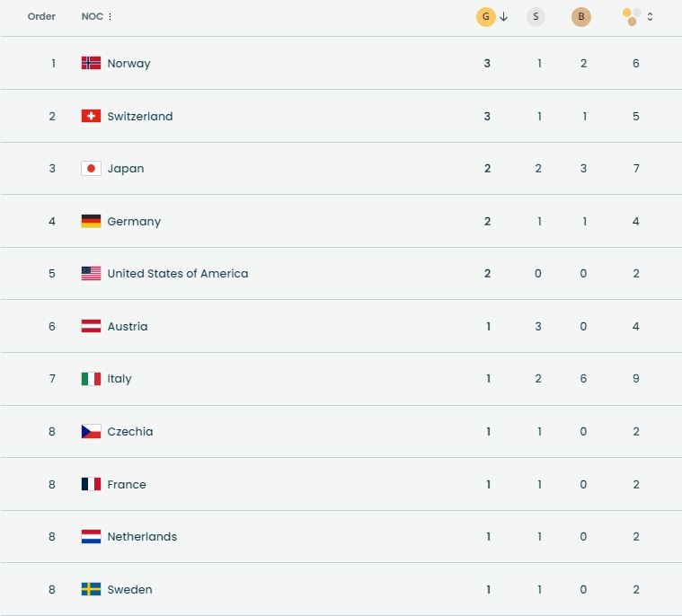Click the Order column header
682x616 pixels.
pos(41,16)
